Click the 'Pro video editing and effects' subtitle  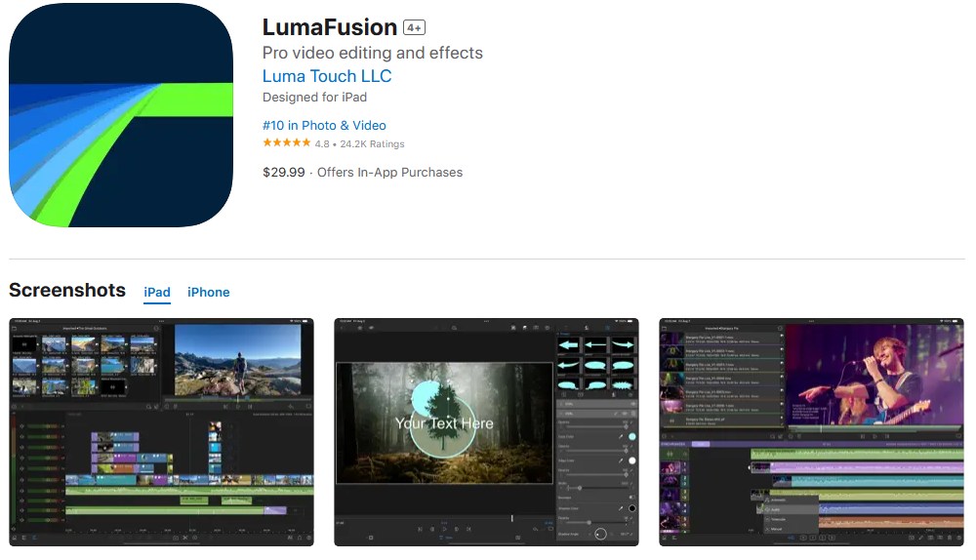click(x=372, y=53)
